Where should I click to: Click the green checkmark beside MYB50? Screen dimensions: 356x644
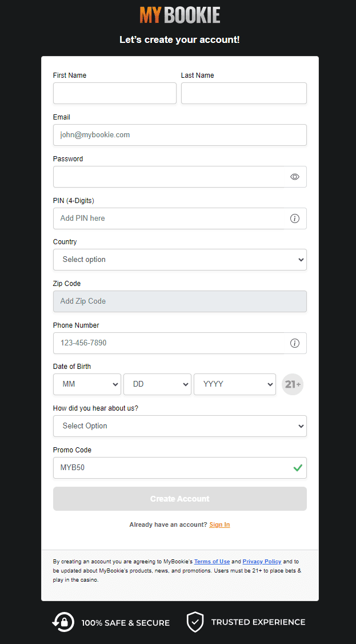297,467
